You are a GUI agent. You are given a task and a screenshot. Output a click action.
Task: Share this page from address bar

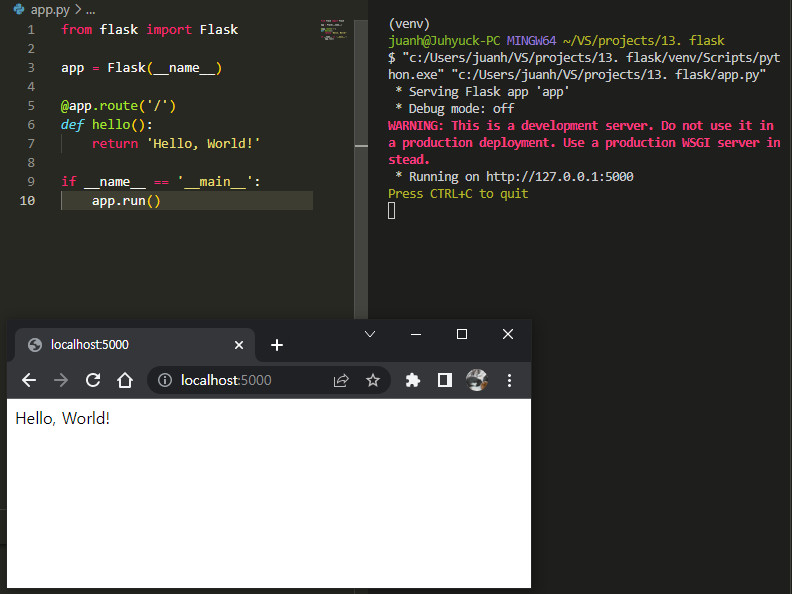[x=341, y=380]
